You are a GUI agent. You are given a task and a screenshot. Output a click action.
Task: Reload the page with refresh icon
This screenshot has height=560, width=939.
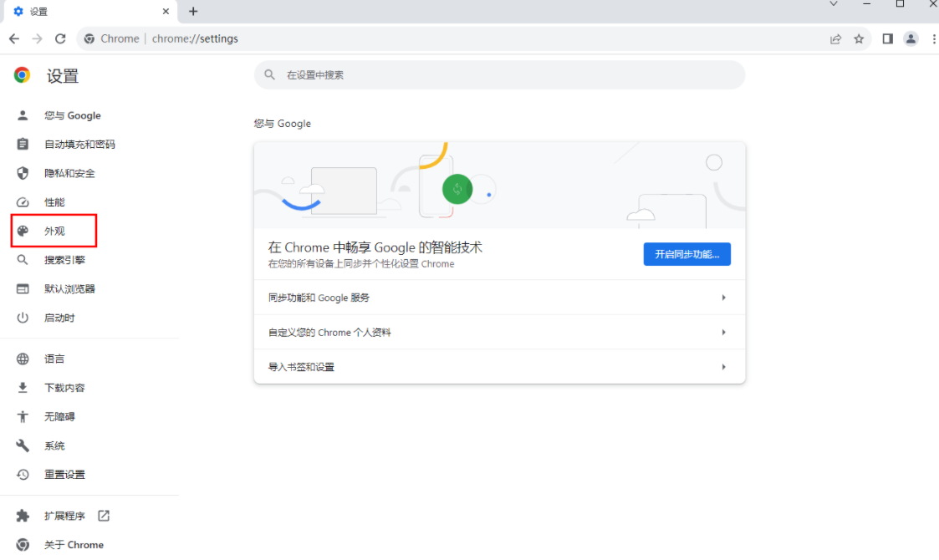pyautogui.click(x=60, y=39)
